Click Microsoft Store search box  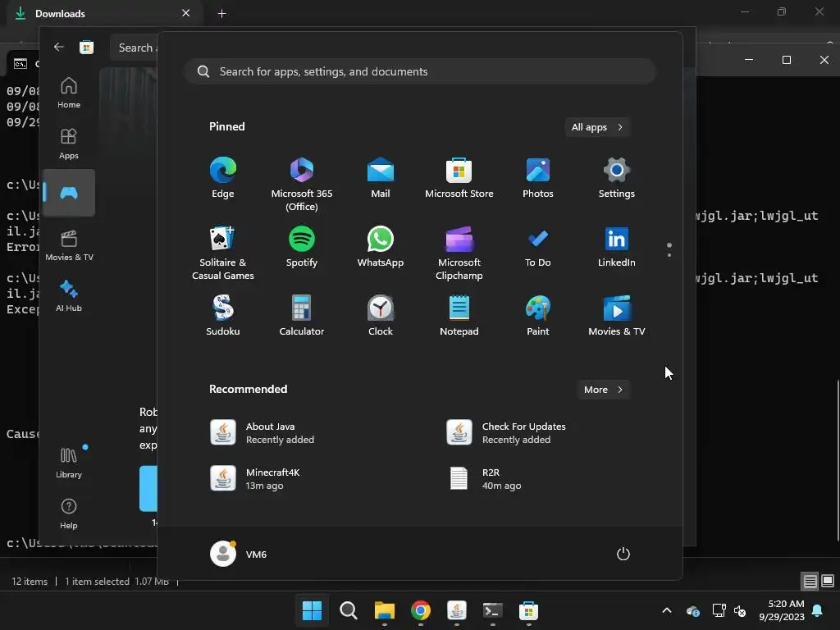click(x=134, y=48)
